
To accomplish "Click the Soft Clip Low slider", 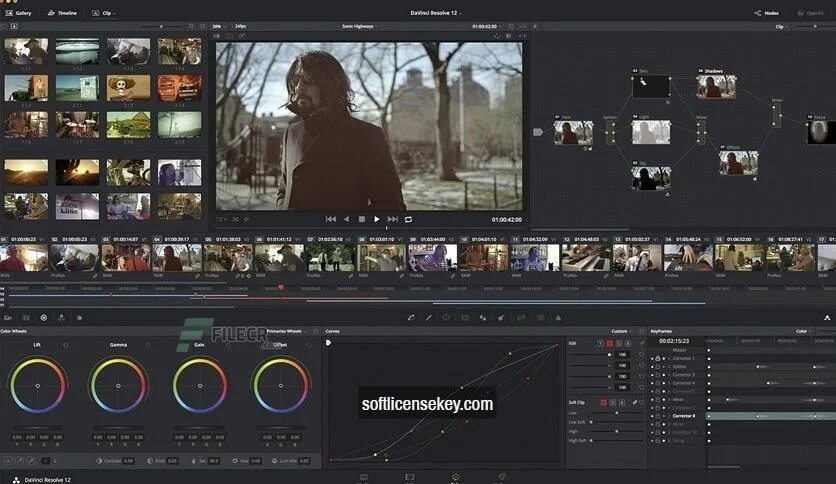I will coord(617,413).
